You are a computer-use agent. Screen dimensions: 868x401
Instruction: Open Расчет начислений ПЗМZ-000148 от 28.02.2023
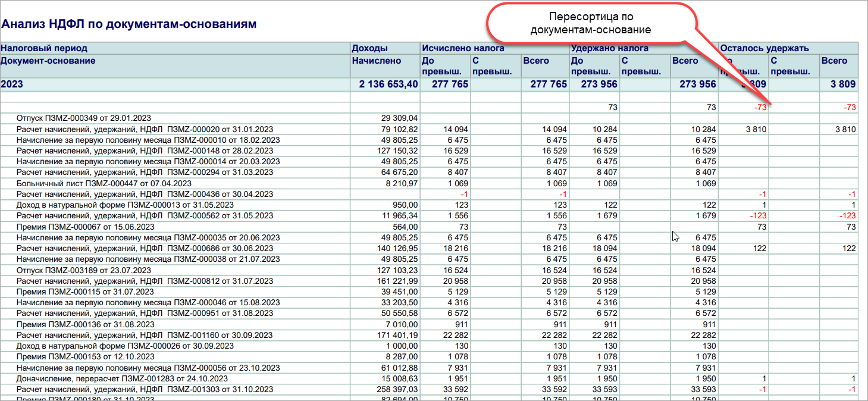(x=145, y=151)
